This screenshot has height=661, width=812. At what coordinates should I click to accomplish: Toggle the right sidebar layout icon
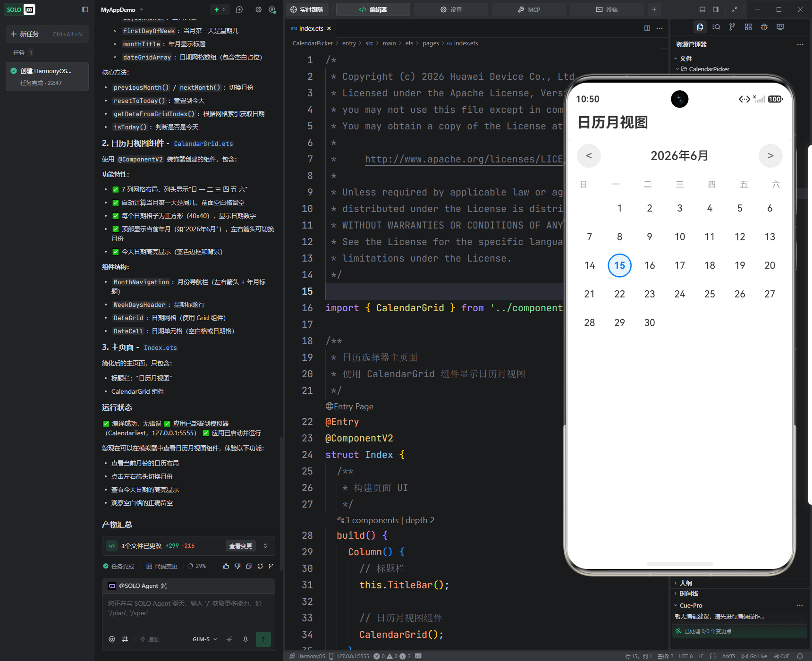(716, 9)
